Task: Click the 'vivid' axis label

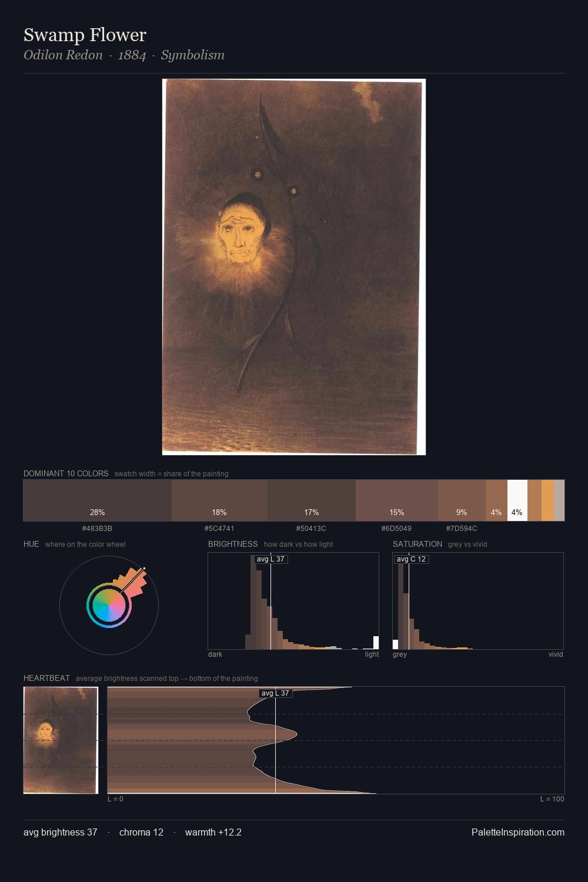Action: coord(556,654)
